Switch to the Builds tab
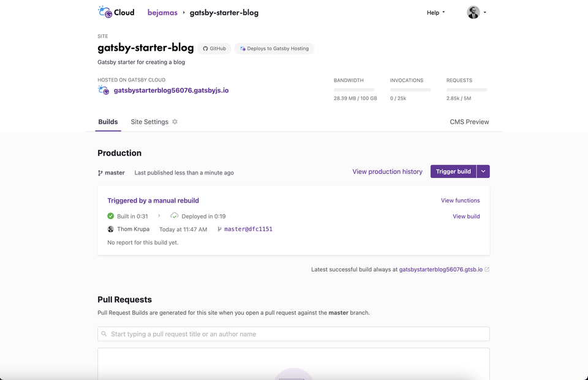This screenshot has height=380, width=588. 108,122
